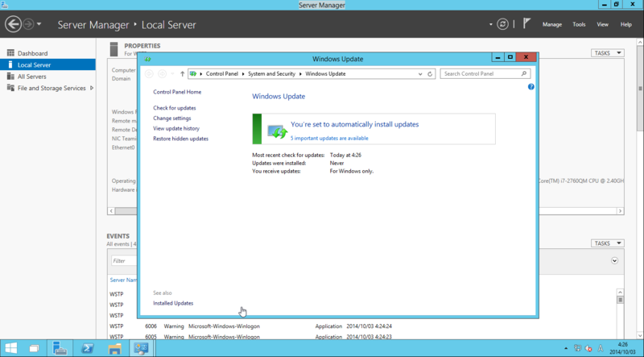Open the View menu
644x357 pixels.
(602, 24)
